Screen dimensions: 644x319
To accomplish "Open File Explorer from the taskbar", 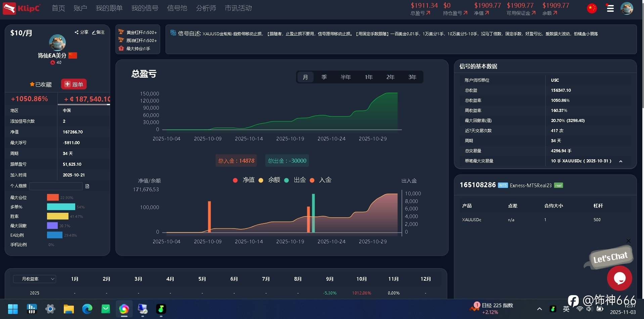I will point(68,309).
